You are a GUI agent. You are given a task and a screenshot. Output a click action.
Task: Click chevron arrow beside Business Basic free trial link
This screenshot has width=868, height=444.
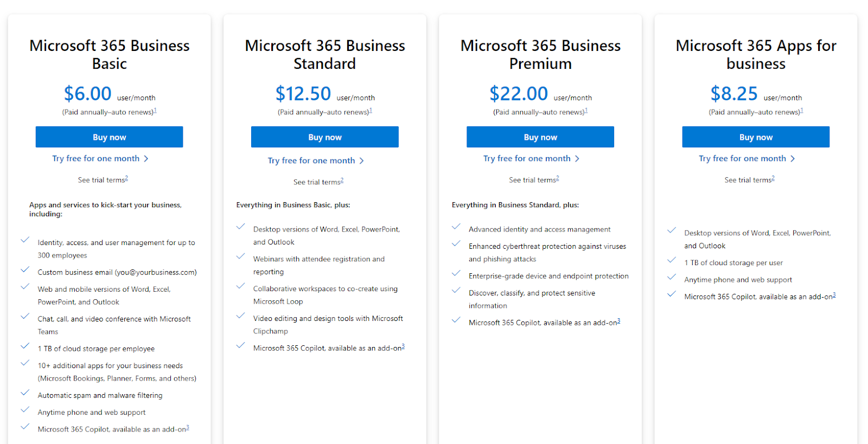(146, 159)
